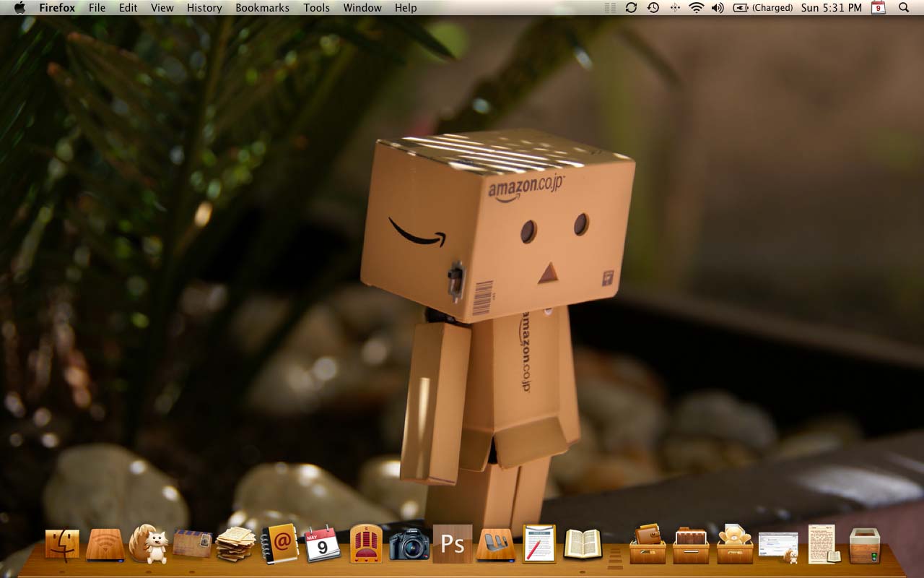Open the teddy bear drawer stack
Image resolution: width=924 pixels, height=578 pixels.
coord(735,544)
